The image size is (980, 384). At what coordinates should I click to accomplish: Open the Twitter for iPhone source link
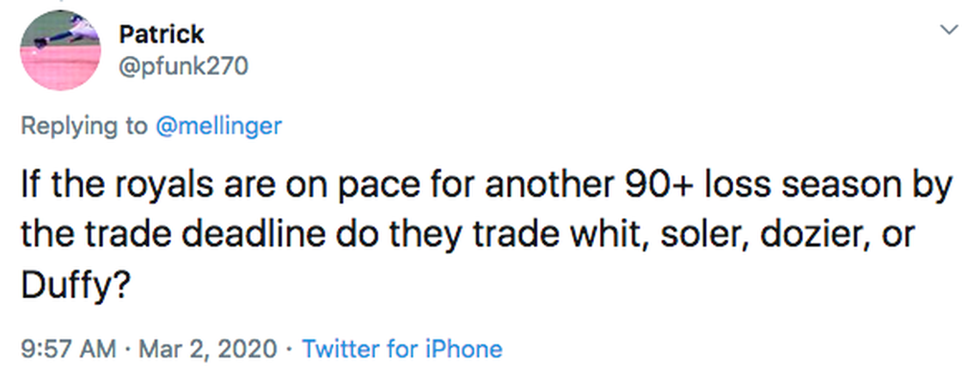(x=403, y=349)
